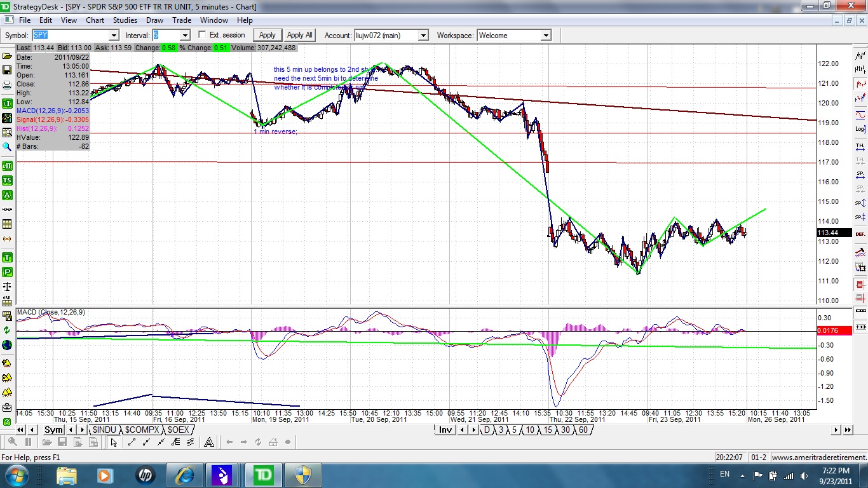Click the back arrow in bottom toolbar

click(229, 442)
